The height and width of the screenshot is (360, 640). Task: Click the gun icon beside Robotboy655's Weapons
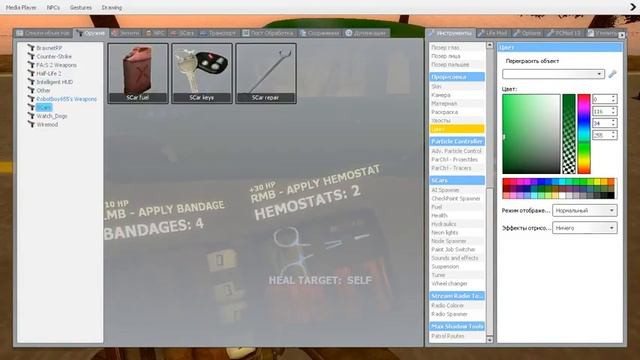point(31,99)
